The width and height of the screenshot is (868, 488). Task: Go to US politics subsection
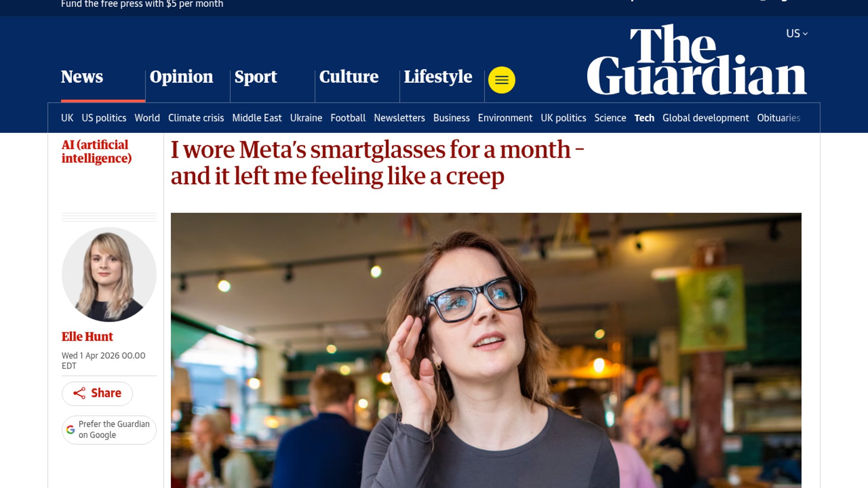tap(104, 118)
